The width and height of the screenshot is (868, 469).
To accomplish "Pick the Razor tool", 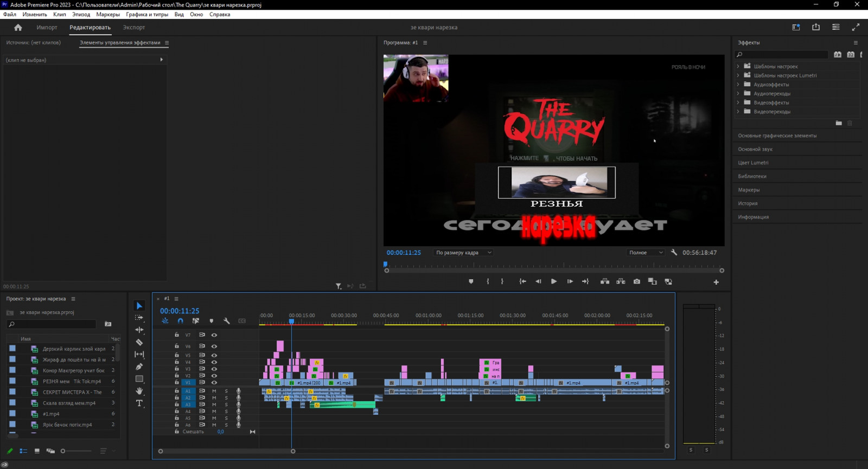I will click(x=139, y=342).
